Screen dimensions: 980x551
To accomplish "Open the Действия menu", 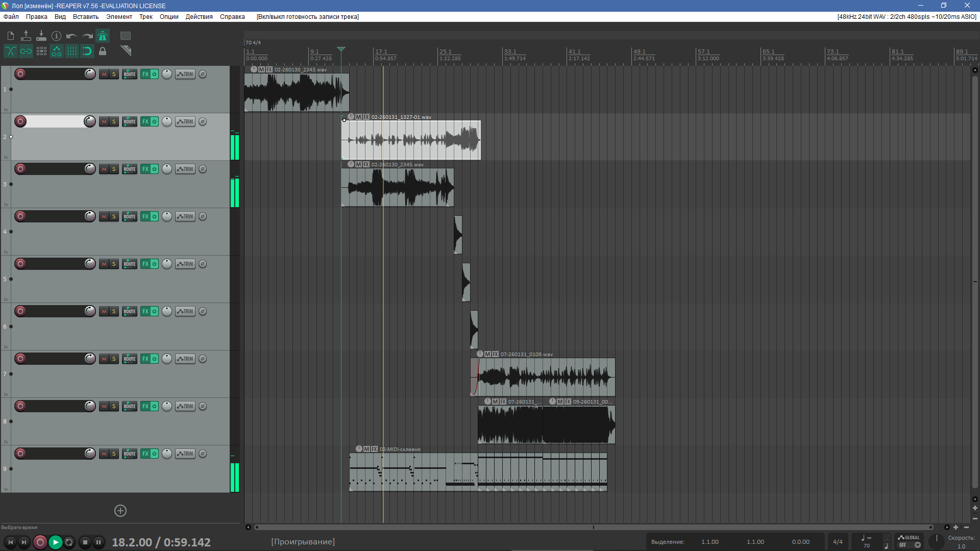I will coord(199,17).
